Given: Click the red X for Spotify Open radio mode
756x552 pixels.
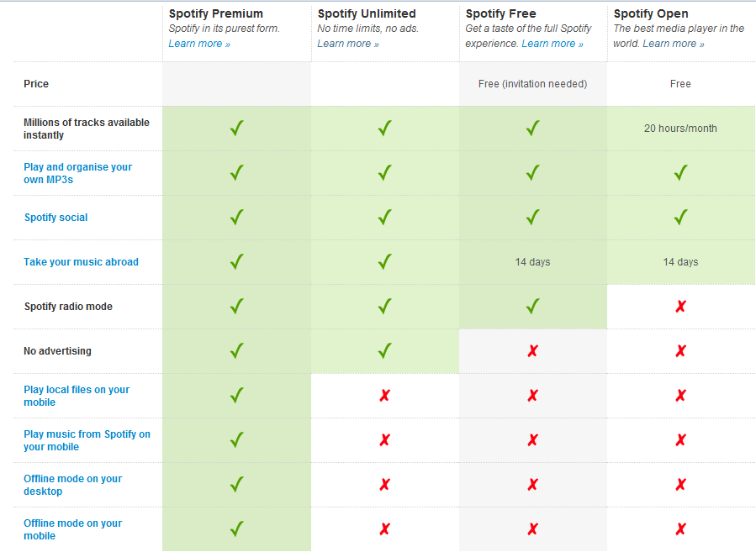Looking at the screenshot, I should (x=680, y=307).
